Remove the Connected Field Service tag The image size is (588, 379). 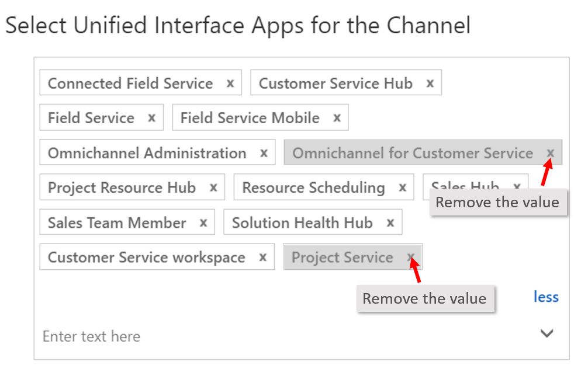(230, 84)
